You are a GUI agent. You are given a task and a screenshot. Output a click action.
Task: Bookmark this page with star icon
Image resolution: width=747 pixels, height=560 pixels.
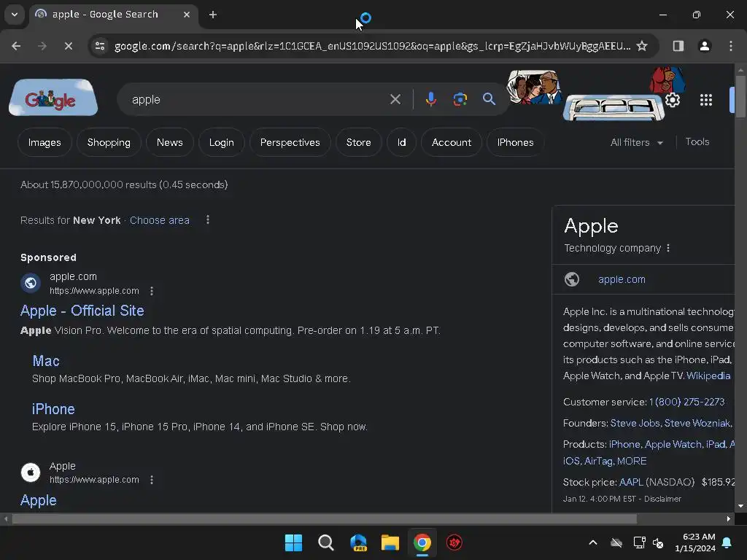pyautogui.click(x=642, y=46)
